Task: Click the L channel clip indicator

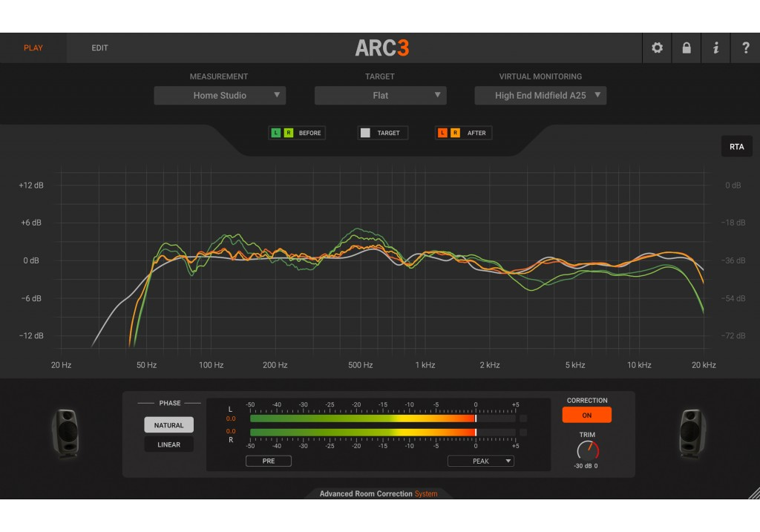Action: point(523,418)
